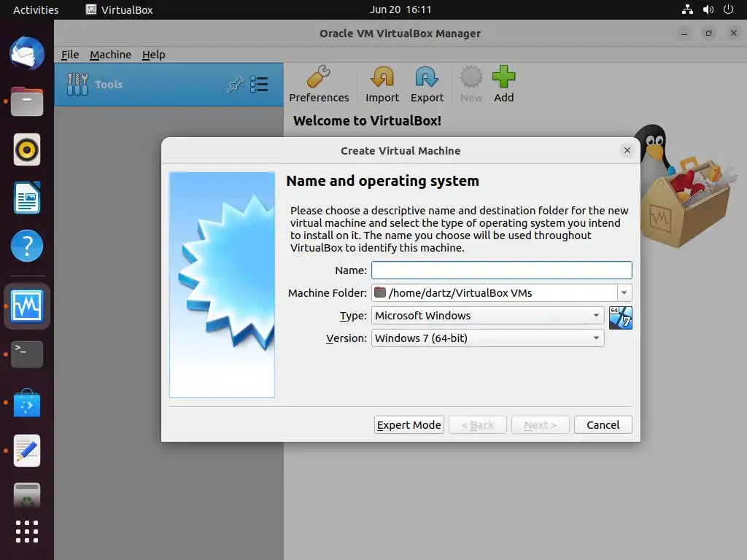Screen dimensions: 747x560
Task: Close the Create Virtual Machine dialog
Action: pyautogui.click(x=627, y=150)
